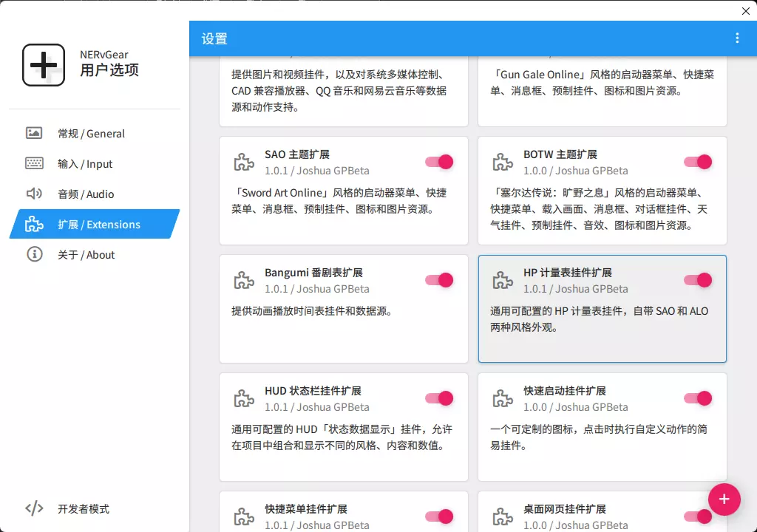The image size is (757, 532).
Task: Select the HUD 状态栏挂件扩展 title
Action: (313, 391)
